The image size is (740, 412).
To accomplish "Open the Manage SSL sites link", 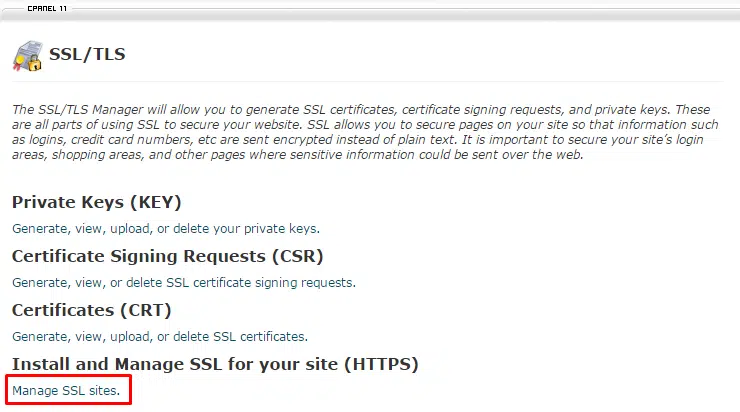I will [x=66, y=390].
